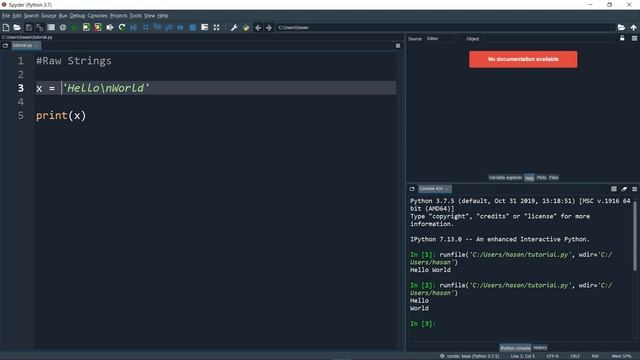Re-run the last script
Viewport: 640px width, 360px height.
click(x=122, y=27)
